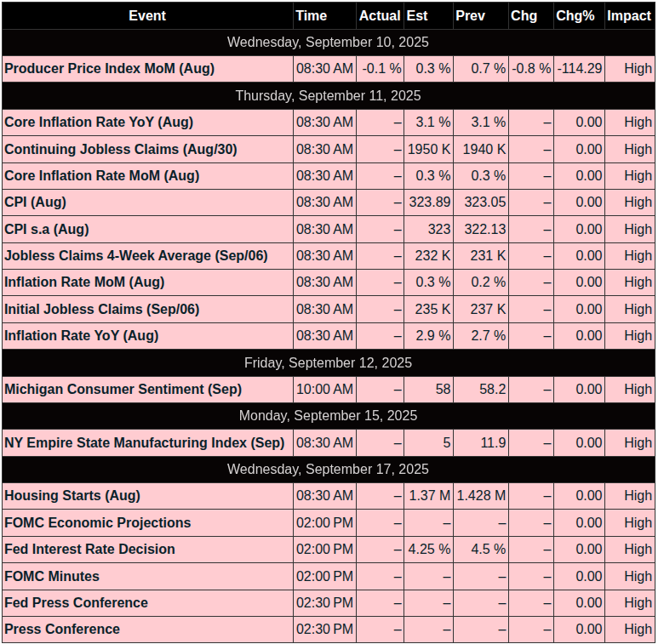664x644 pixels.
Task: Click the Chg column header
Action: [531, 15]
